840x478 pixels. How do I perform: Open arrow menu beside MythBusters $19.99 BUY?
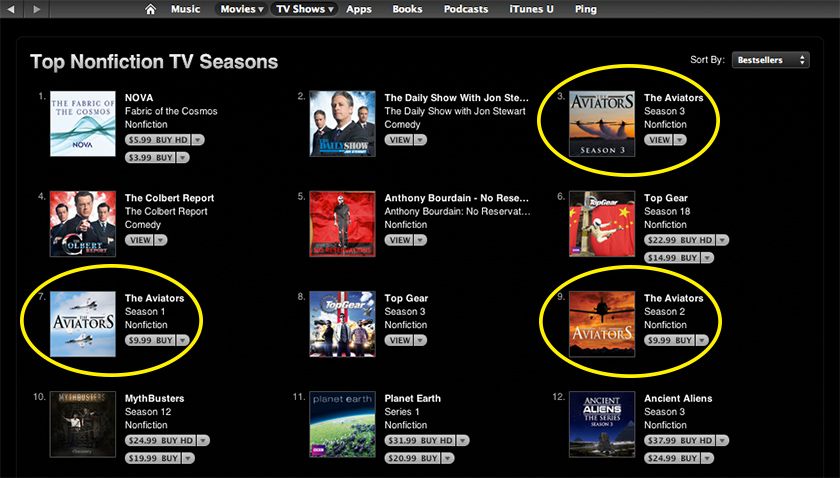pos(188,458)
